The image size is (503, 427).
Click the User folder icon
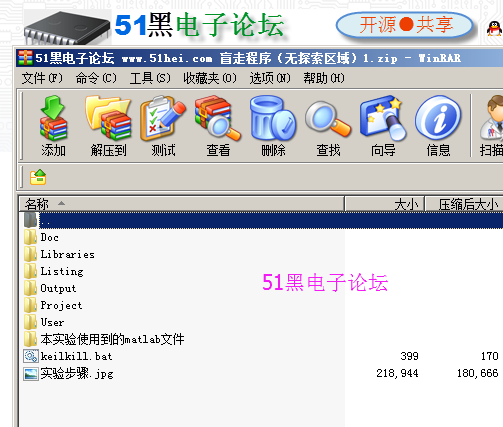click(30, 322)
